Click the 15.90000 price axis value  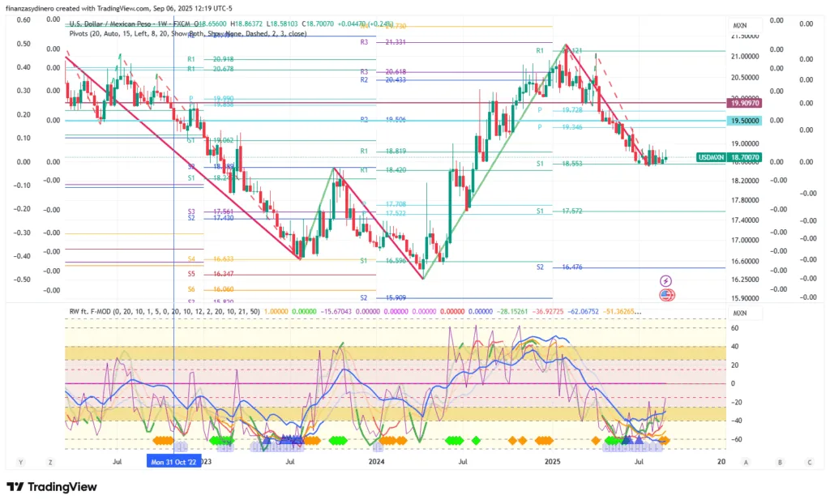745,298
